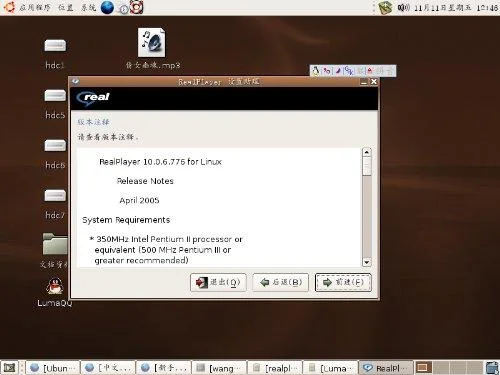The image size is (500, 375).
Task: Click the date and time display in the panel
Action: (x=456, y=7)
